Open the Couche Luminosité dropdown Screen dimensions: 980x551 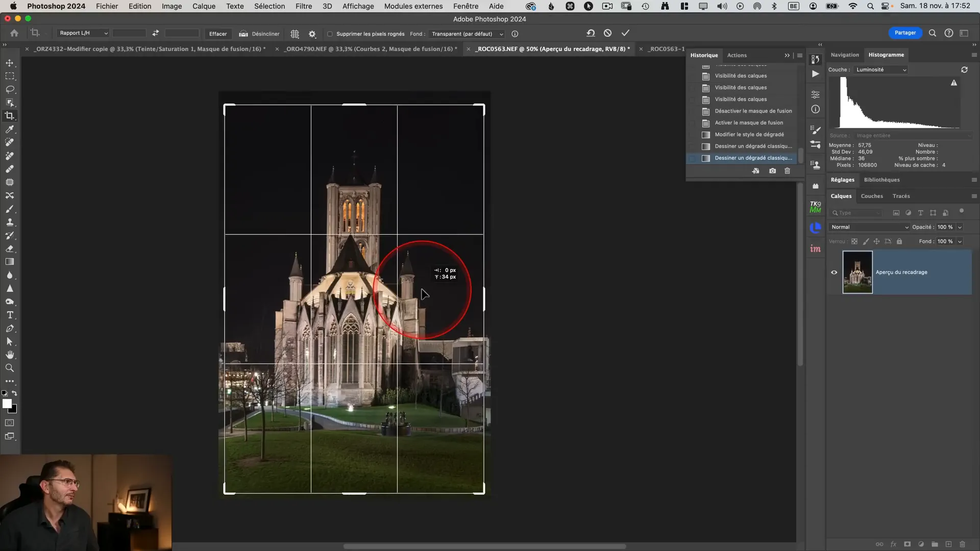click(x=881, y=70)
